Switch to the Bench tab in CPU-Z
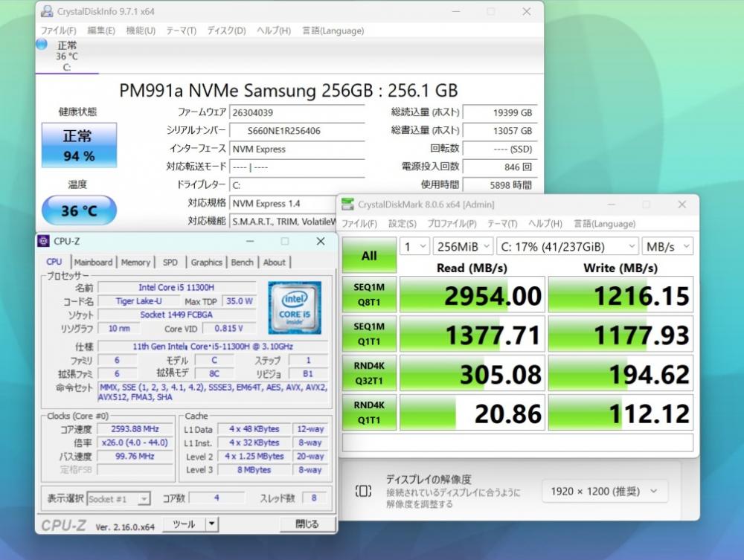 (242, 263)
